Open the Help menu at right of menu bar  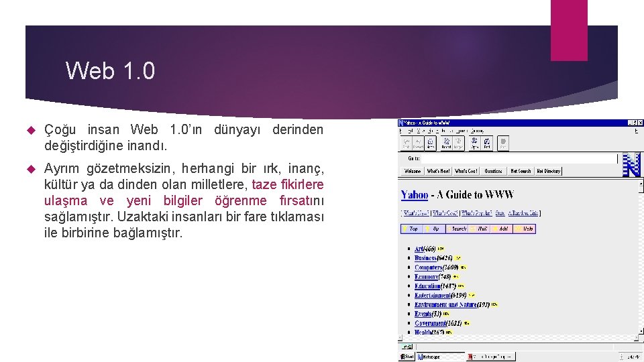(636, 131)
